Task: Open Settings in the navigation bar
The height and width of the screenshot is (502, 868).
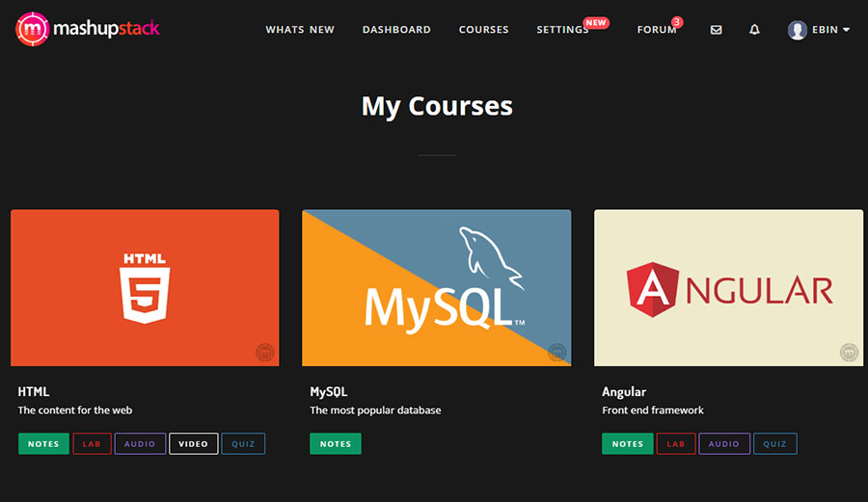Action: (x=562, y=30)
